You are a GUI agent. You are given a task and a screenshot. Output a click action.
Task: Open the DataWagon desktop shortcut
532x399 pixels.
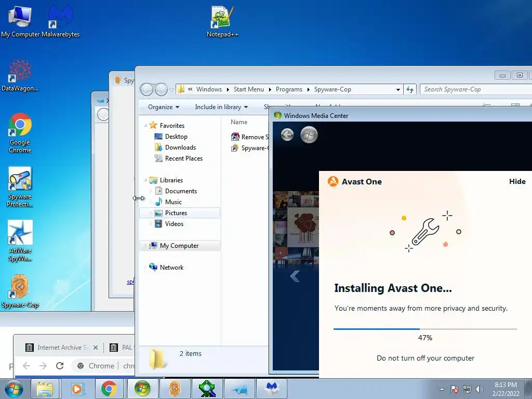pos(20,75)
